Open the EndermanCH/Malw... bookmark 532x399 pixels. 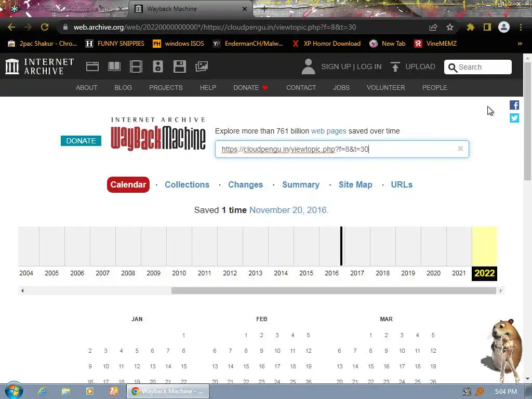(248, 44)
